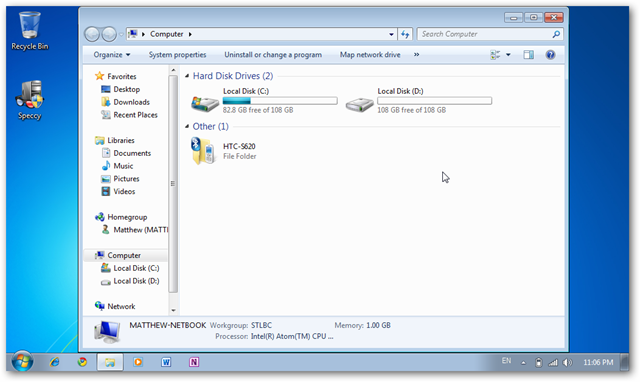Expand the root breadcrumb arrow before Computer
Image resolution: width=640 pixels, height=382 pixels.
coord(143,34)
